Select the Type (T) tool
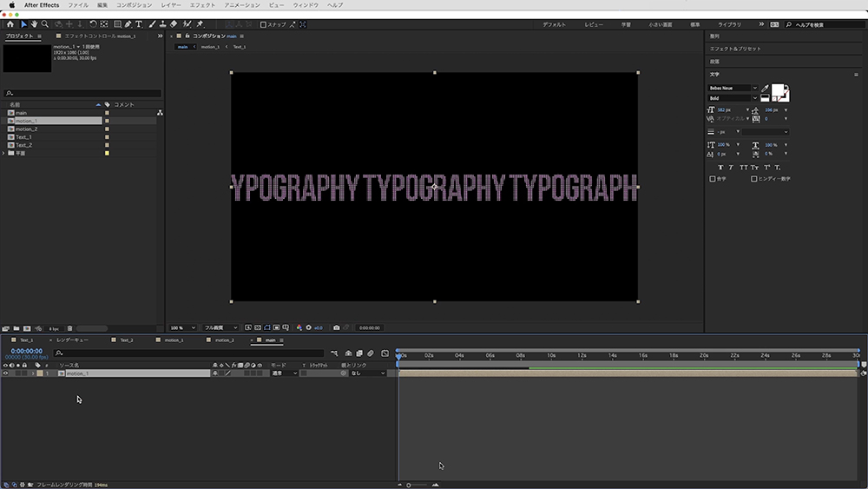This screenshot has height=489, width=868. click(139, 24)
